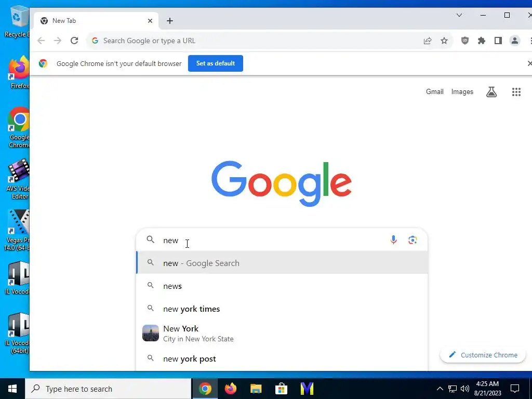Viewport: 532px width, 399px height.
Task: Expand the tab search chevron
Action: [x=459, y=15]
